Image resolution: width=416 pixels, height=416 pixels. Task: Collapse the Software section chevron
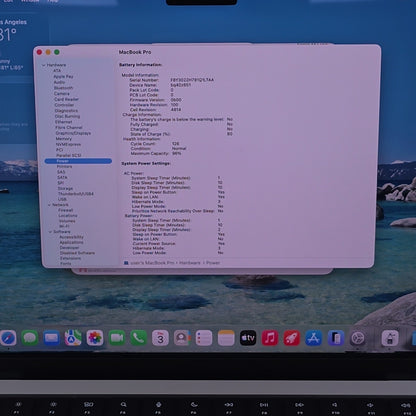(x=51, y=232)
